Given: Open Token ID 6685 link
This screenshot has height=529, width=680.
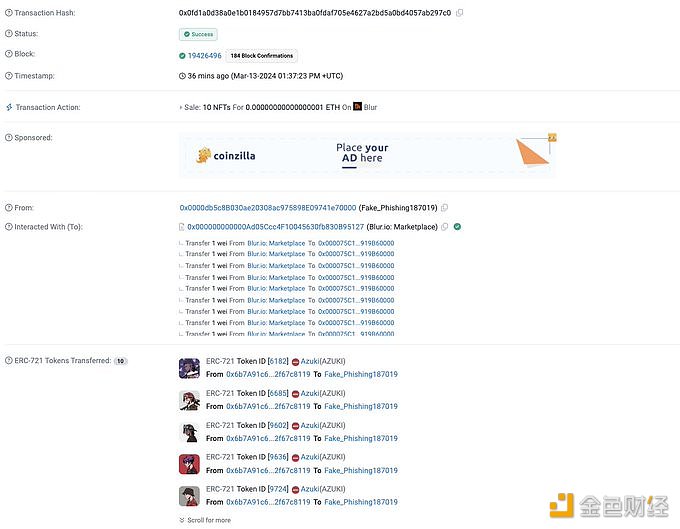Looking at the screenshot, I should [278, 393].
